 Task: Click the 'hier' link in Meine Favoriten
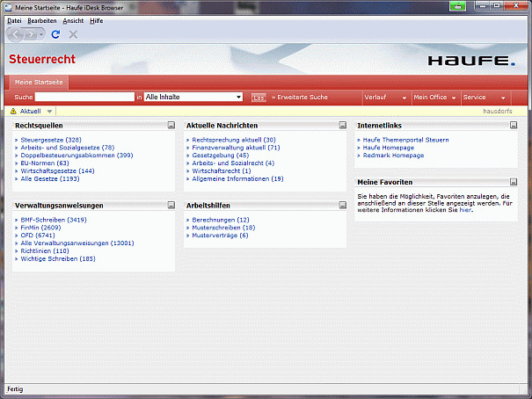tap(465, 210)
